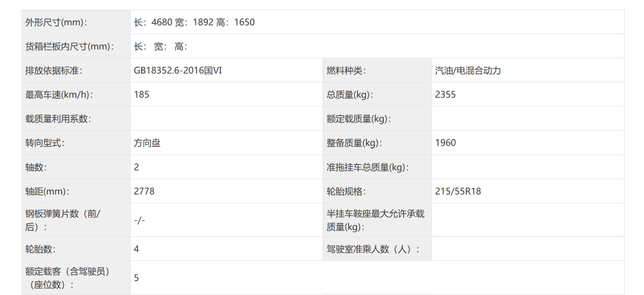Click the 货箱栏板内尺寸(mm) label
The width and height of the screenshot is (644, 295).
click(69, 46)
